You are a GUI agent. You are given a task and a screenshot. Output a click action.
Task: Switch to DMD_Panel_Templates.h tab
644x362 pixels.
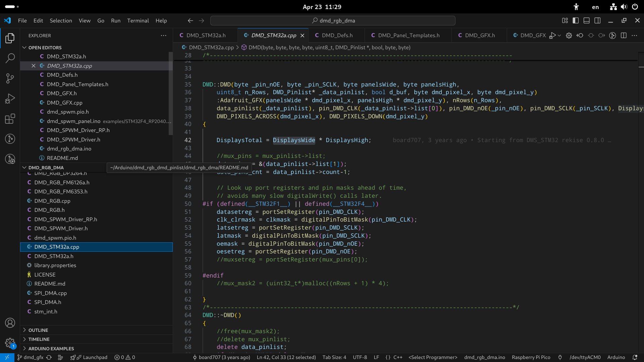tap(409, 36)
